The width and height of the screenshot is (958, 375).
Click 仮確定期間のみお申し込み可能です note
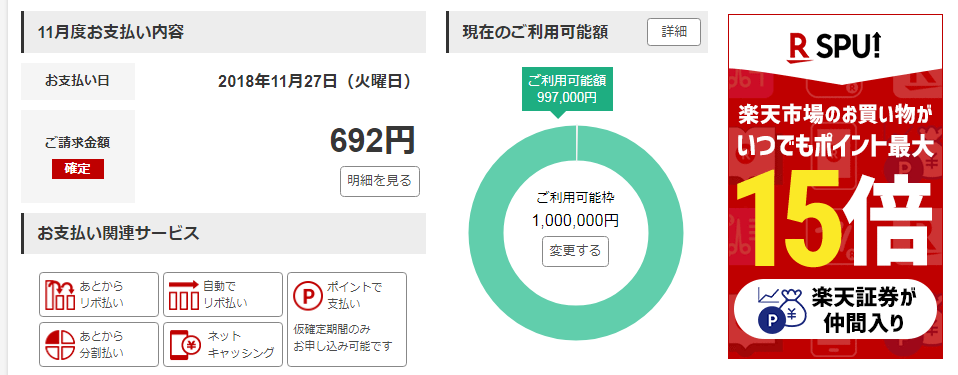coord(343,338)
